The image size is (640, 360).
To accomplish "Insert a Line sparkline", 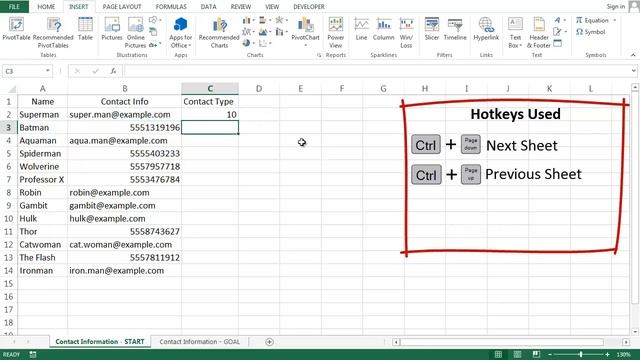I will click(x=361, y=29).
